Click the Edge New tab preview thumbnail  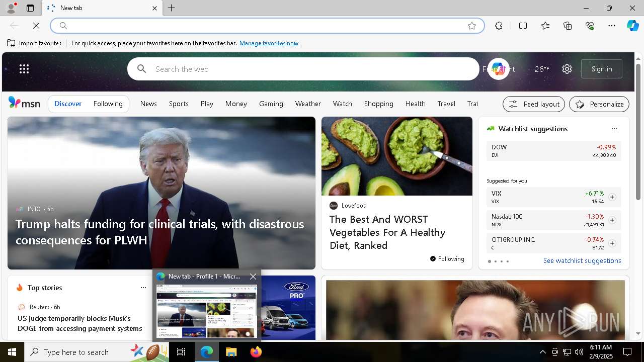click(207, 312)
